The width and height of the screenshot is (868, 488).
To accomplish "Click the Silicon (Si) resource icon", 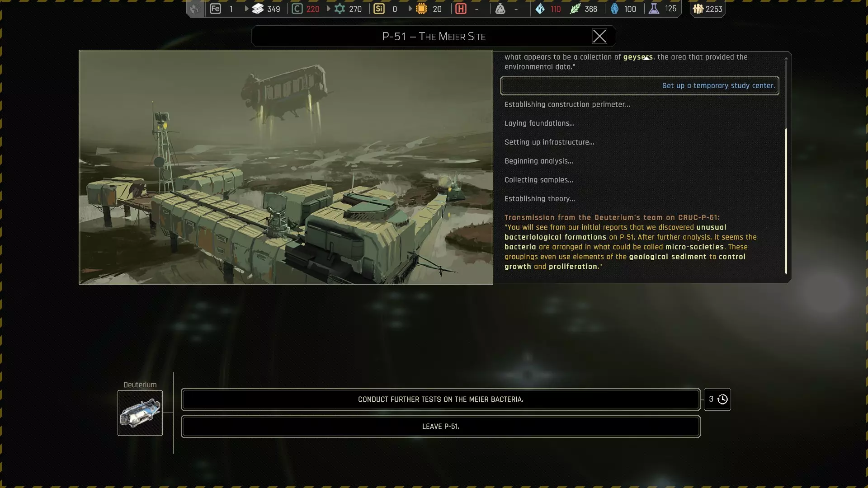I will pyautogui.click(x=379, y=9).
